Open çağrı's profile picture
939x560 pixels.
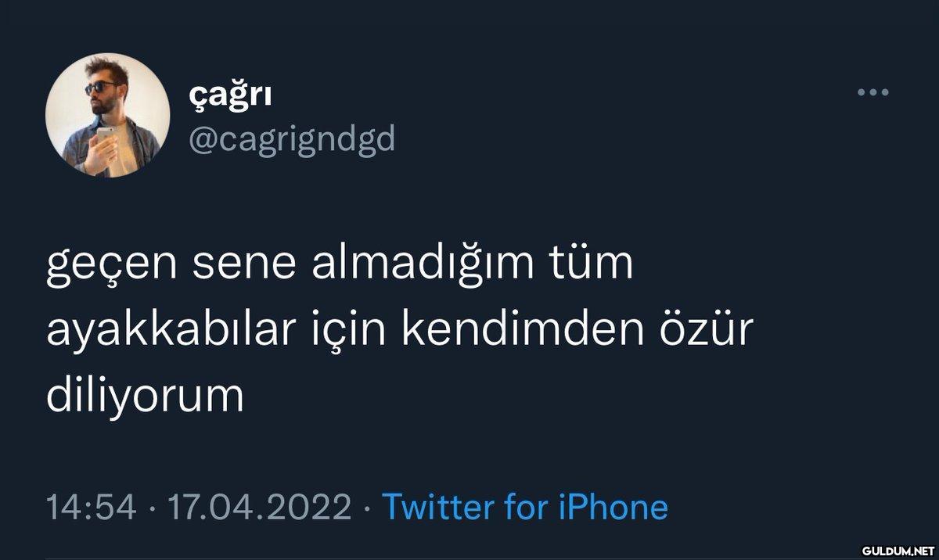click(109, 114)
